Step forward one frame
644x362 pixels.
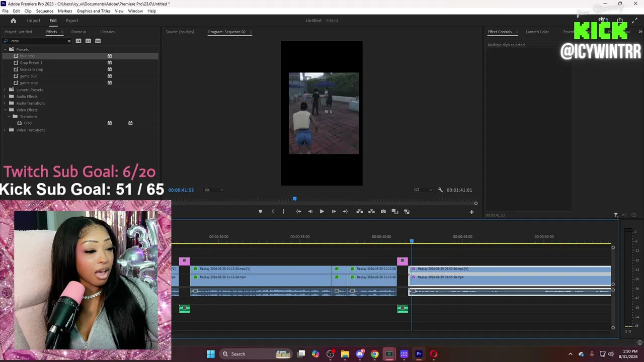click(x=334, y=212)
